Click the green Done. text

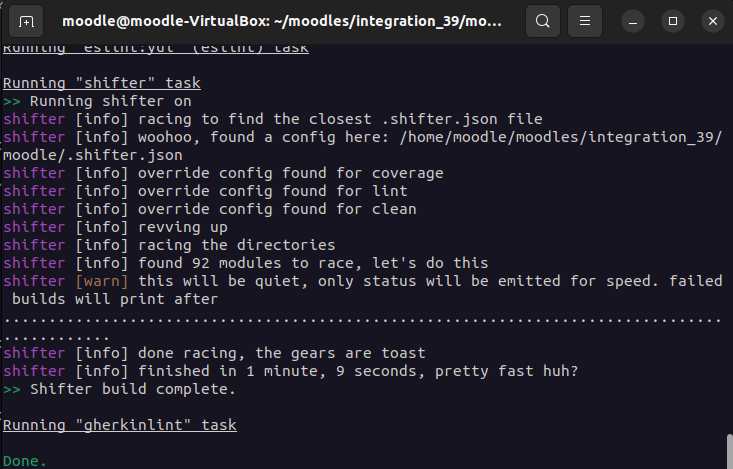[x=25, y=461]
